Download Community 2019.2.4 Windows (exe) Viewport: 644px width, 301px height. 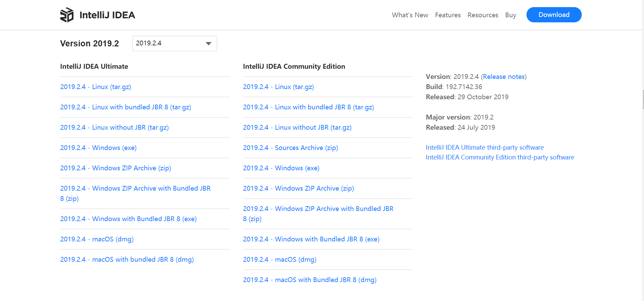pos(281,168)
